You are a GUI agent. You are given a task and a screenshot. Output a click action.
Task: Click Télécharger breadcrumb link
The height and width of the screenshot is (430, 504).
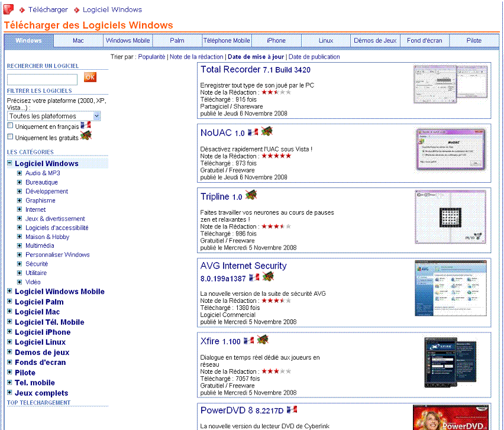pyautogui.click(x=48, y=9)
